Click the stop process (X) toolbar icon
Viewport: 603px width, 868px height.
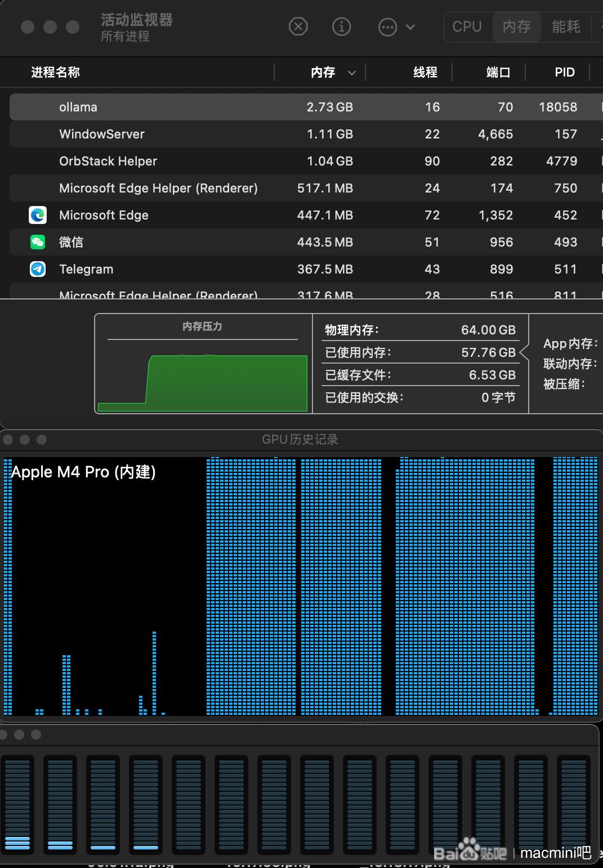click(298, 26)
